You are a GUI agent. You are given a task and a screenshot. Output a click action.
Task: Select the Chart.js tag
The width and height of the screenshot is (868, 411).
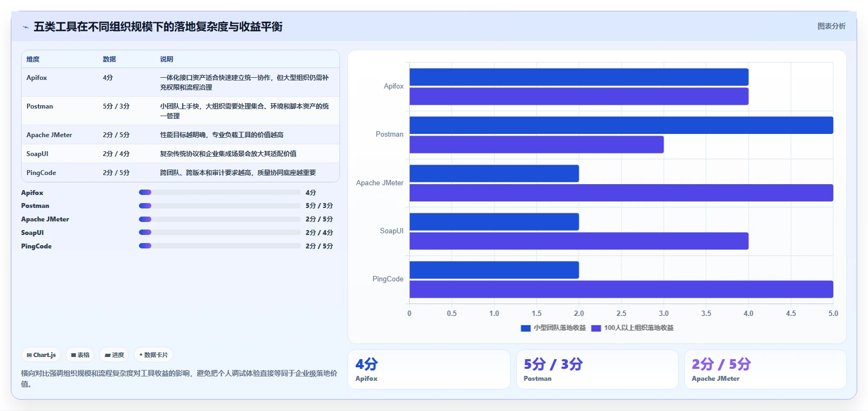click(41, 355)
